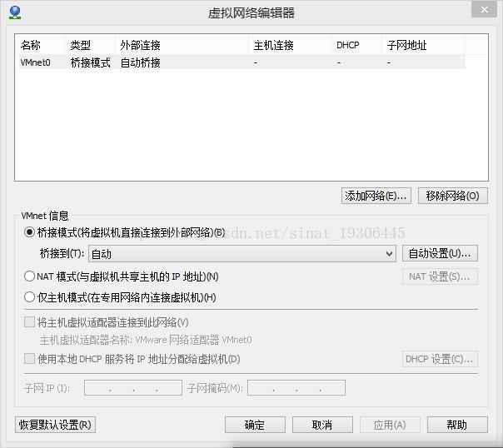Select NAT 模式 radio button
This screenshot has height=448, width=503.
pyautogui.click(x=29, y=276)
